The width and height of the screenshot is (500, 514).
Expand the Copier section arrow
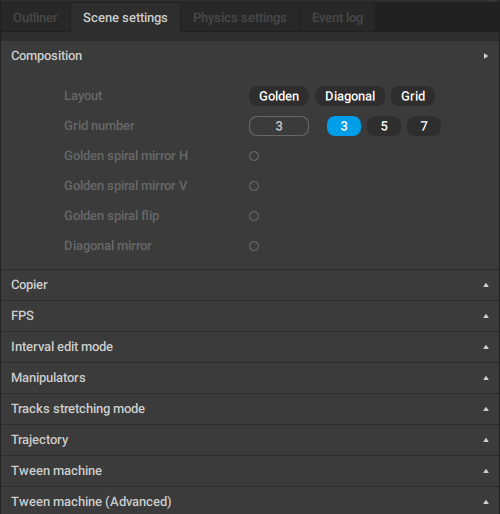click(486, 285)
